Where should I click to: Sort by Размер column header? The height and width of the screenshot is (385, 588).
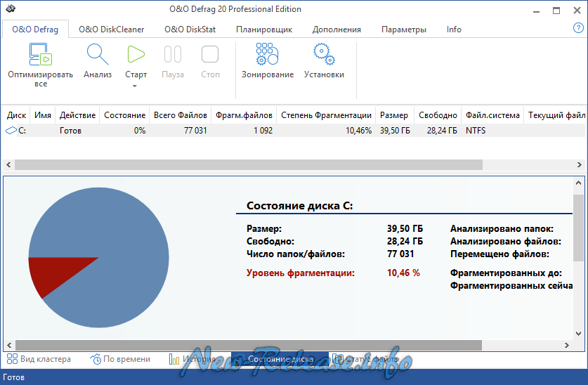394,115
